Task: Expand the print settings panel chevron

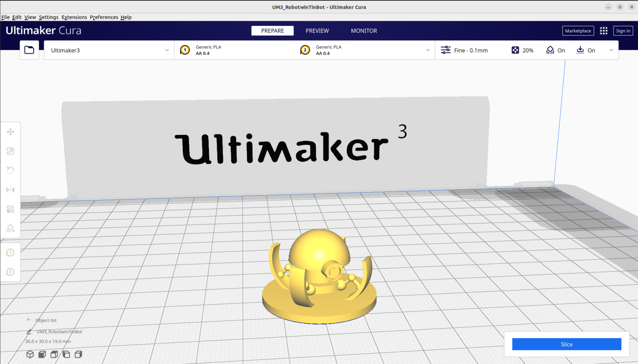Action: point(611,50)
